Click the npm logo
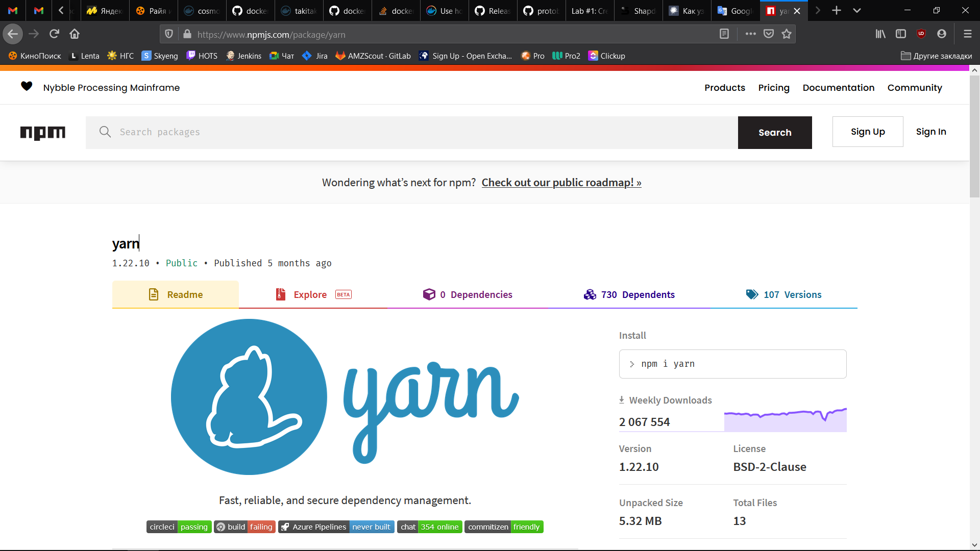Viewport: 980px width, 551px height. pos(42,133)
